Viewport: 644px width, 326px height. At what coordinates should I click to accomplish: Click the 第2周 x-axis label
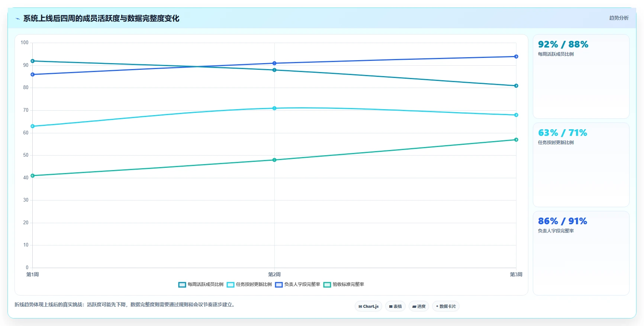pos(274,275)
